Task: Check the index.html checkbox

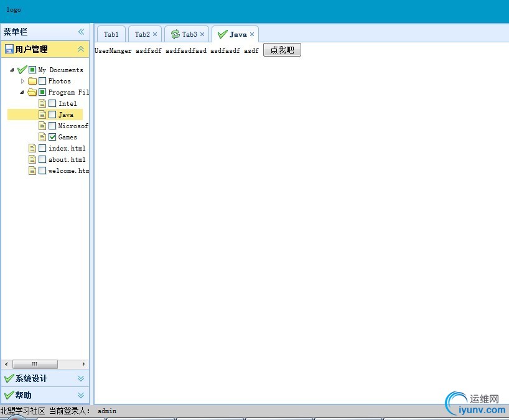Action: pyautogui.click(x=42, y=148)
